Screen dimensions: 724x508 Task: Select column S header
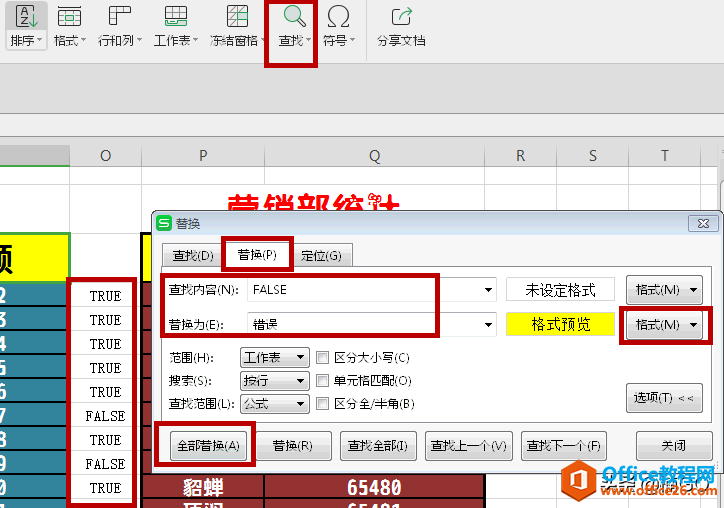pos(592,156)
